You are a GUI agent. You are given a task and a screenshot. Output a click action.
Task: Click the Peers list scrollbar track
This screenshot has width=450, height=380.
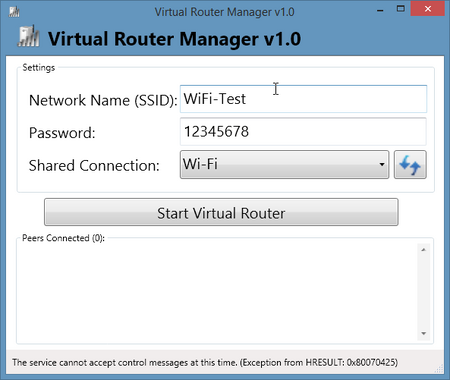tap(424, 292)
